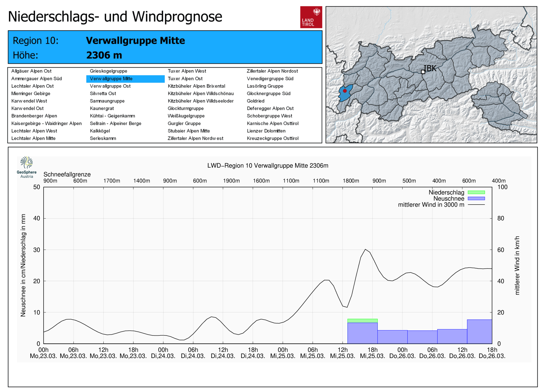
Task: Click the Land Tirol logo
Action: (311, 17)
